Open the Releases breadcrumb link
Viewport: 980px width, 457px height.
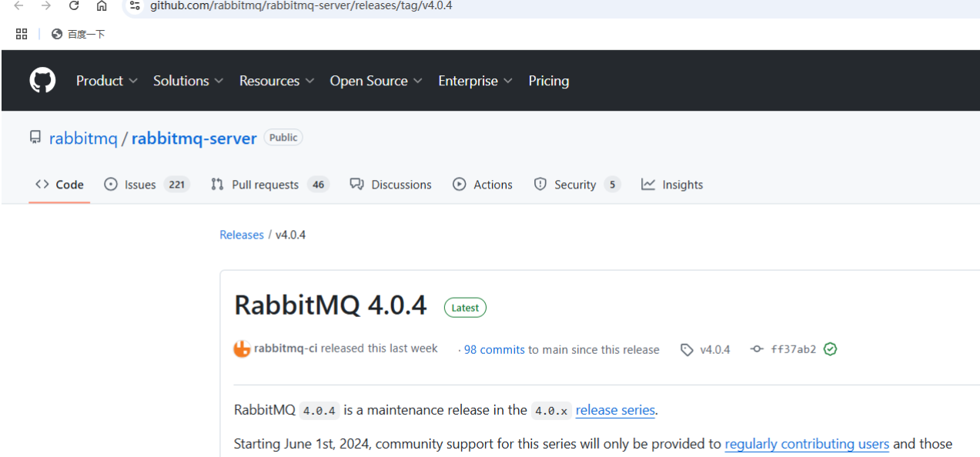tap(242, 235)
